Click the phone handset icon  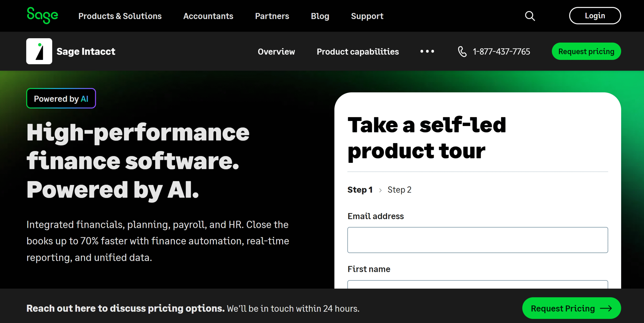(462, 52)
